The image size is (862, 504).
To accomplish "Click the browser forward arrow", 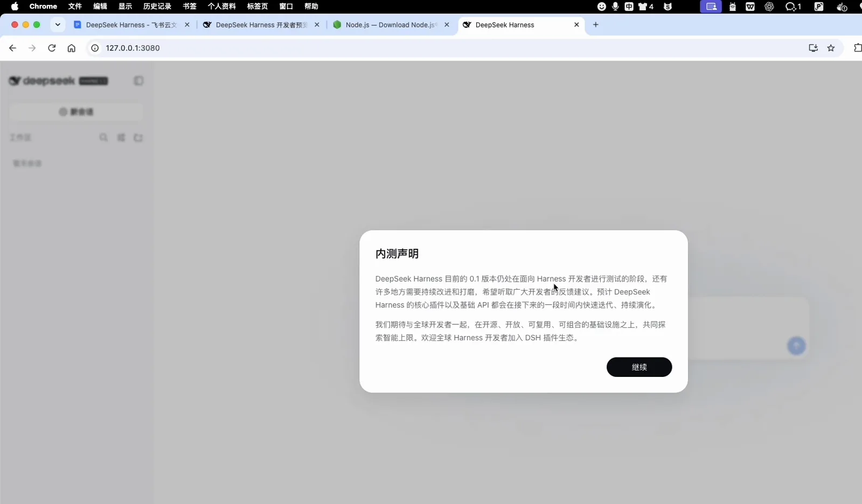I will click(x=32, y=48).
